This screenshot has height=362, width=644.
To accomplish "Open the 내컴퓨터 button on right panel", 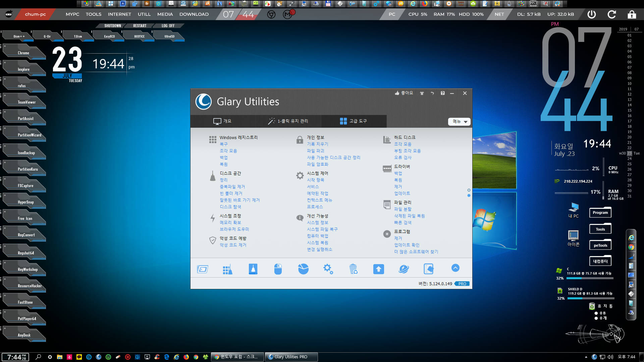I will coord(600,261).
